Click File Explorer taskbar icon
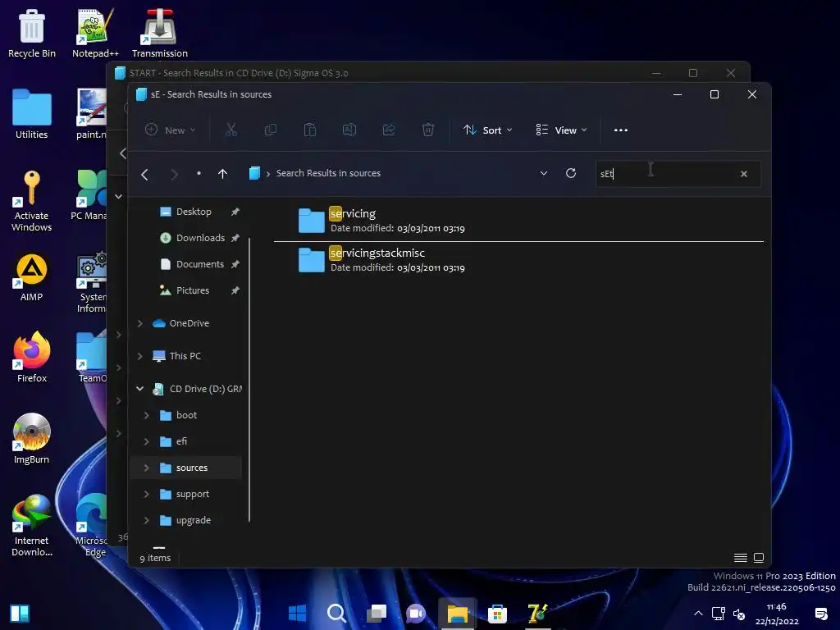 (x=457, y=613)
